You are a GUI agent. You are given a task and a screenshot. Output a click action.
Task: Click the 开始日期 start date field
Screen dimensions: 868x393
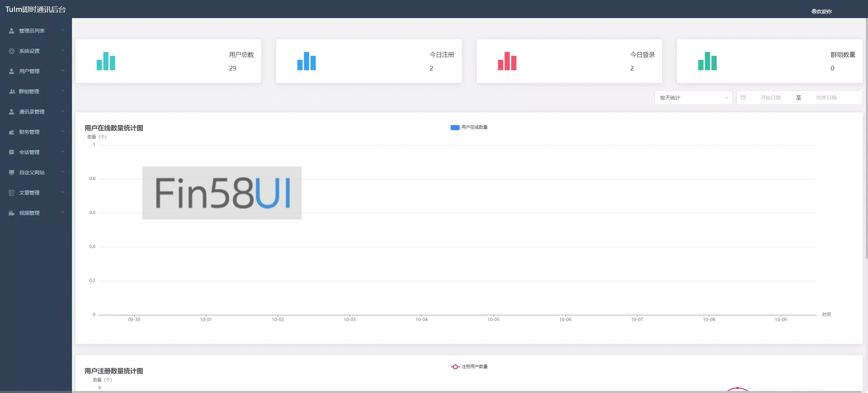[770, 98]
